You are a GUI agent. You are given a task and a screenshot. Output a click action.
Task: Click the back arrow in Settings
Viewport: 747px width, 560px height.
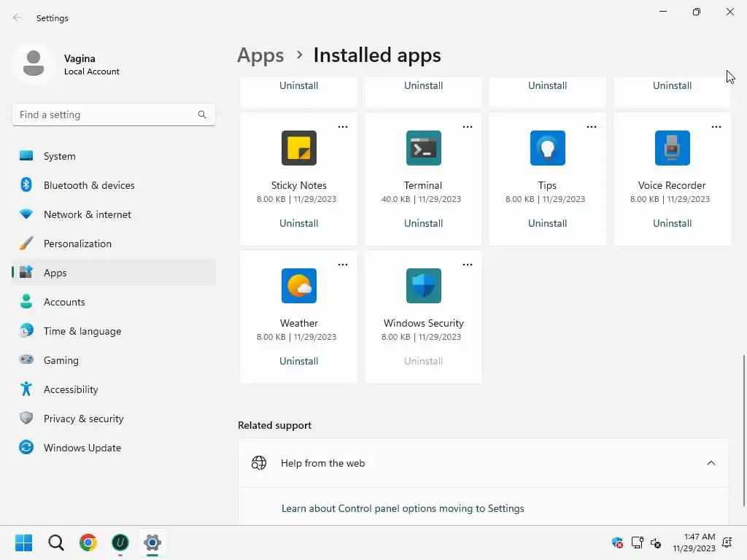pos(18,17)
